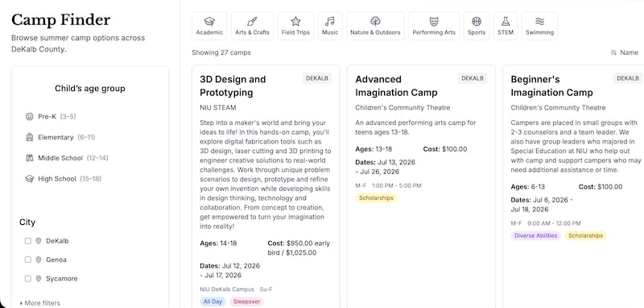The width and height of the screenshot is (644, 308).
Task: Click the Middle School books icon
Action: pyautogui.click(x=29, y=158)
